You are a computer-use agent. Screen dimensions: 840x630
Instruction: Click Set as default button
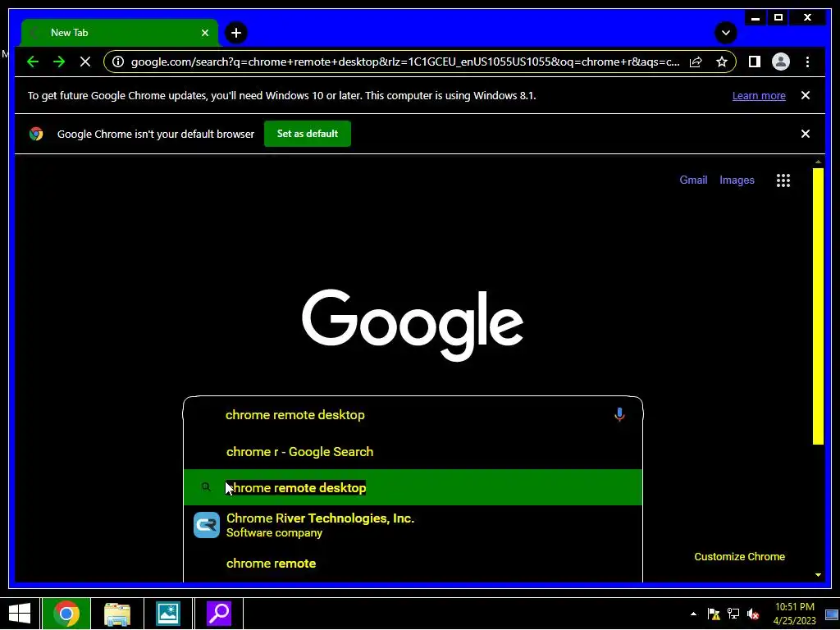(308, 134)
